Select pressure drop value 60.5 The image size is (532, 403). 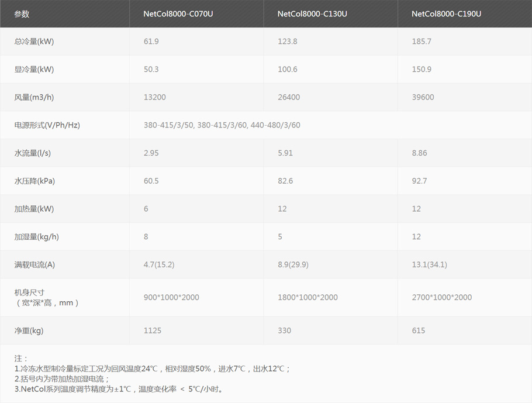point(151,181)
